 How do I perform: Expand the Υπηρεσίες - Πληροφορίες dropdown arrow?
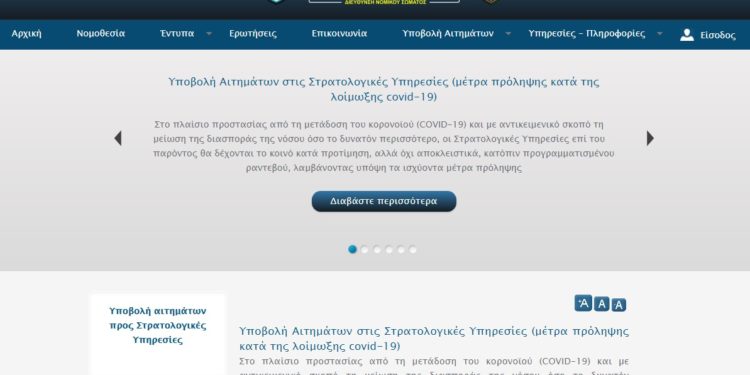(x=660, y=34)
